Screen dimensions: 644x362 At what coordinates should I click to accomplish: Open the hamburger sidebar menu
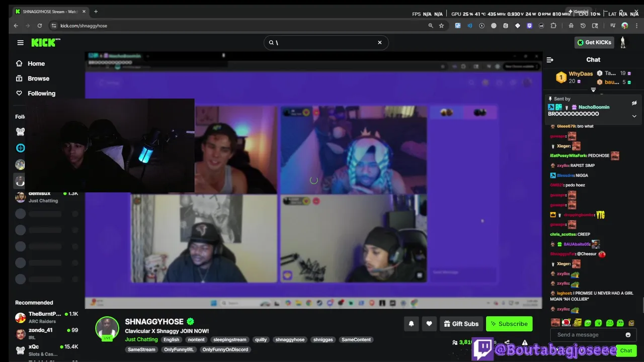pyautogui.click(x=20, y=43)
